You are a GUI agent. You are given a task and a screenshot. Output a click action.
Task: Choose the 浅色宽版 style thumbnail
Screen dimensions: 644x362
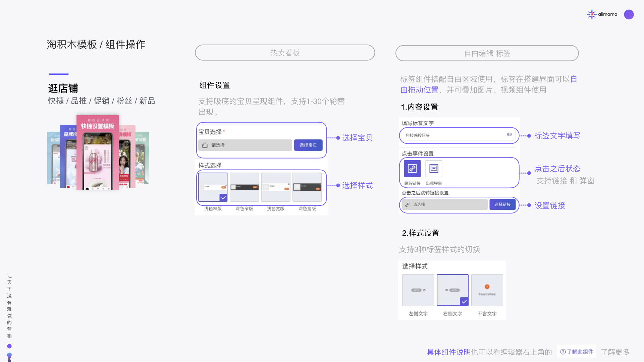(276, 187)
